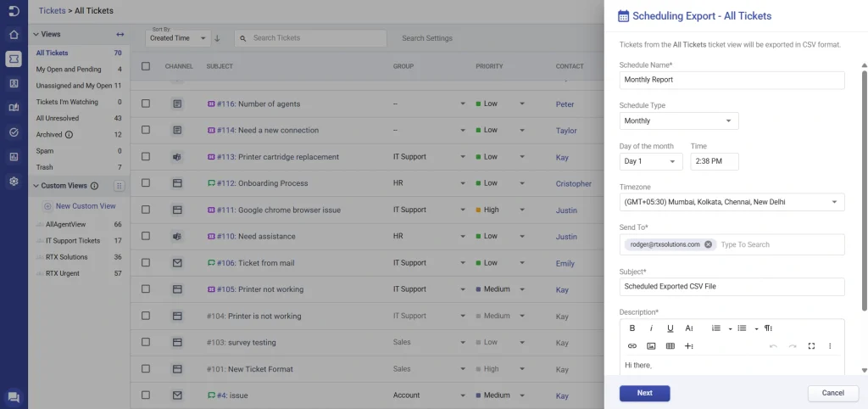Check the select-all checkbox in the table header
The image size is (868, 409).
[146, 66]
